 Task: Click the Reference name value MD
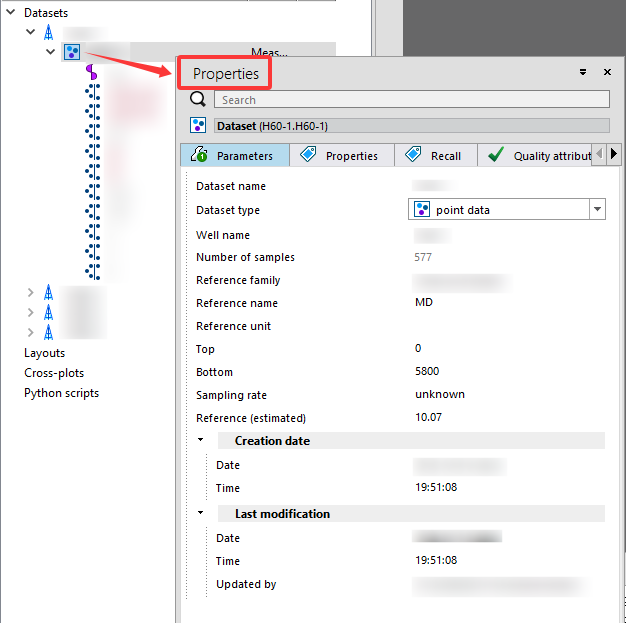click(x=424, y=302)
